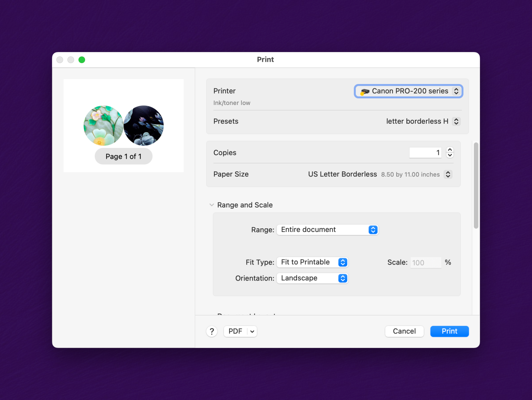The width and height of the screenshot is (532, 400).
Task: Open the Range dropdown set to Entire document
Action: 327,230
